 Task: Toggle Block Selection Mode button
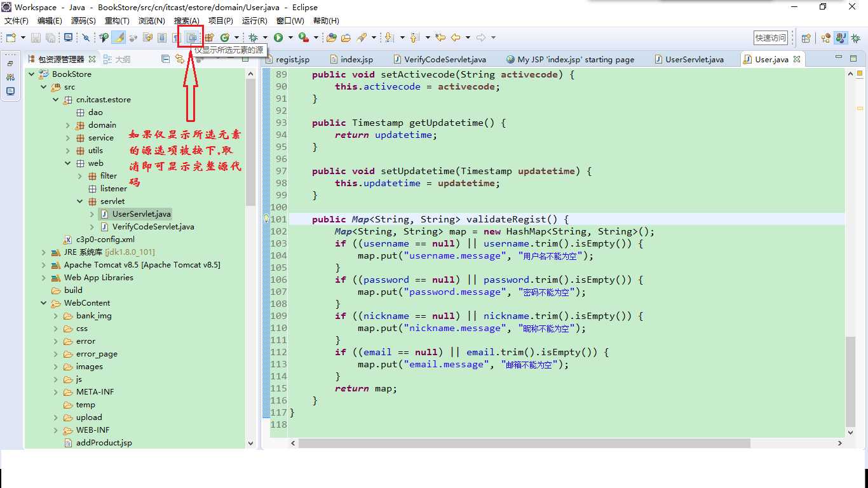click(162, 37)
